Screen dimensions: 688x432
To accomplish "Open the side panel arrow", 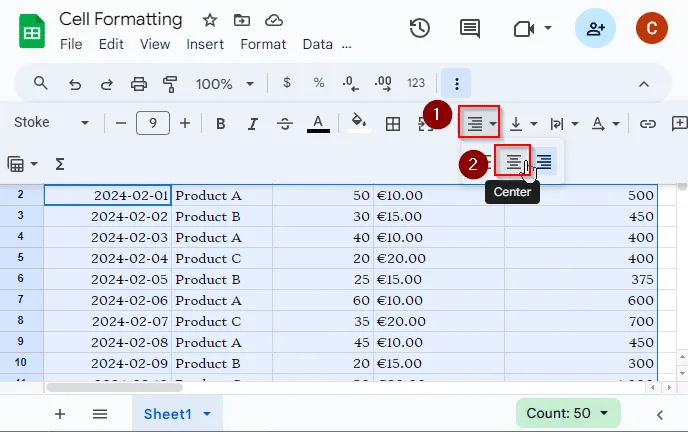I will [x=659, y=415].
